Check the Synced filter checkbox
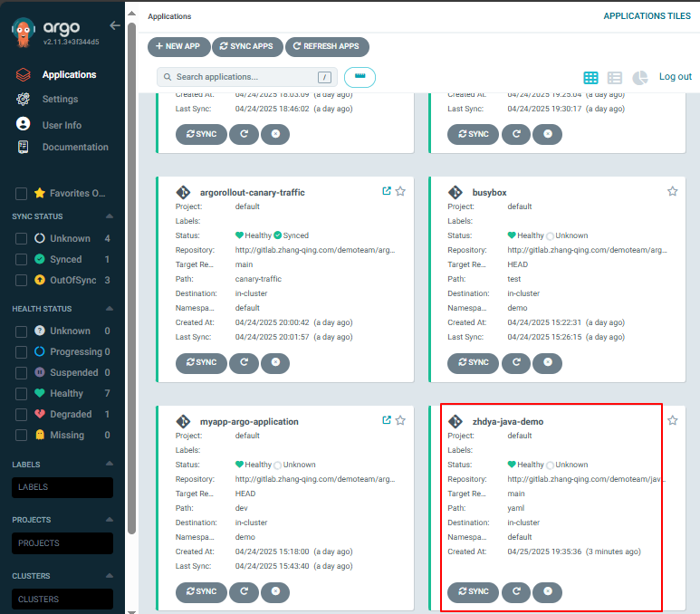 click(21, 259)
